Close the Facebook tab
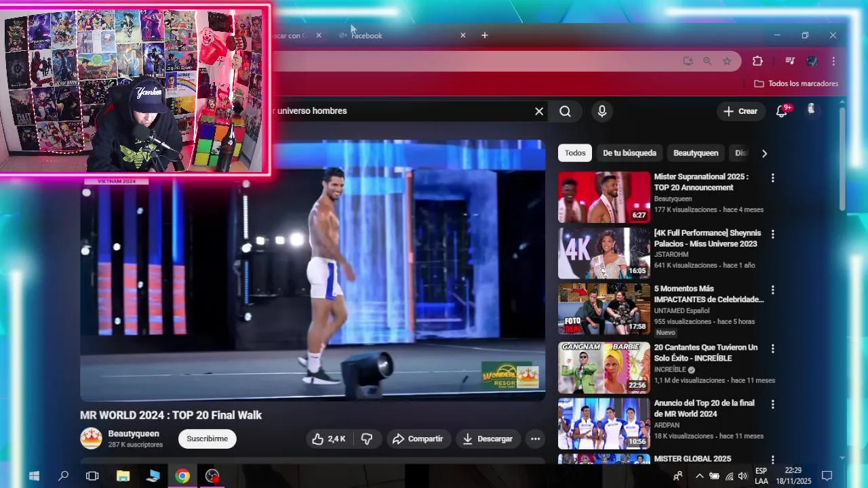This screenshot has height=488, width=868. (463, 35)
